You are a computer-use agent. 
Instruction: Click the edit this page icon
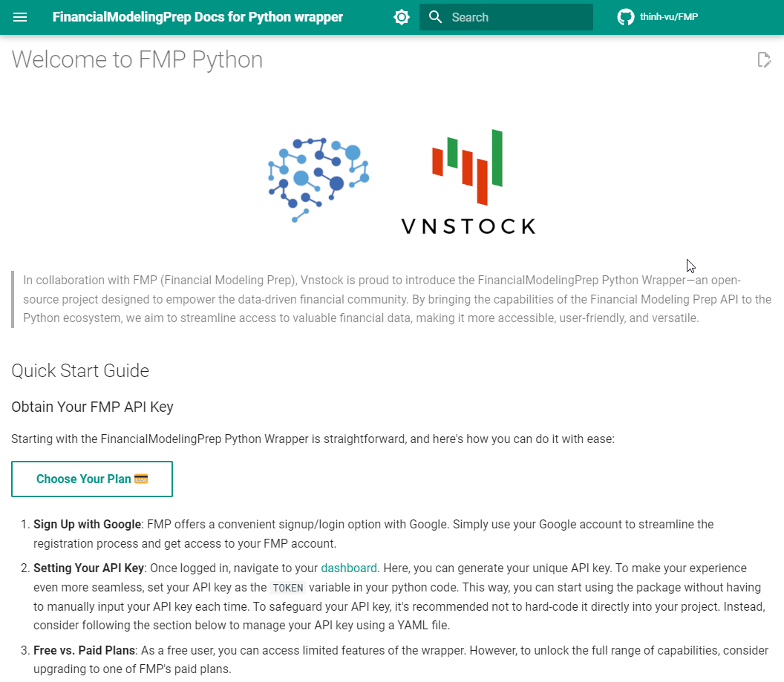[x=763, y=60]
